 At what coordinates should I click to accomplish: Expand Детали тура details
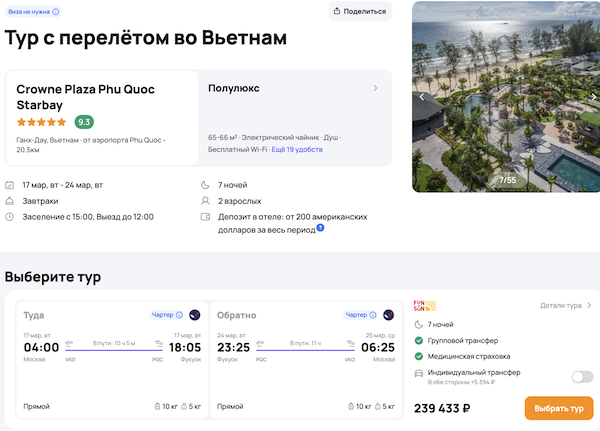[566, 305]
